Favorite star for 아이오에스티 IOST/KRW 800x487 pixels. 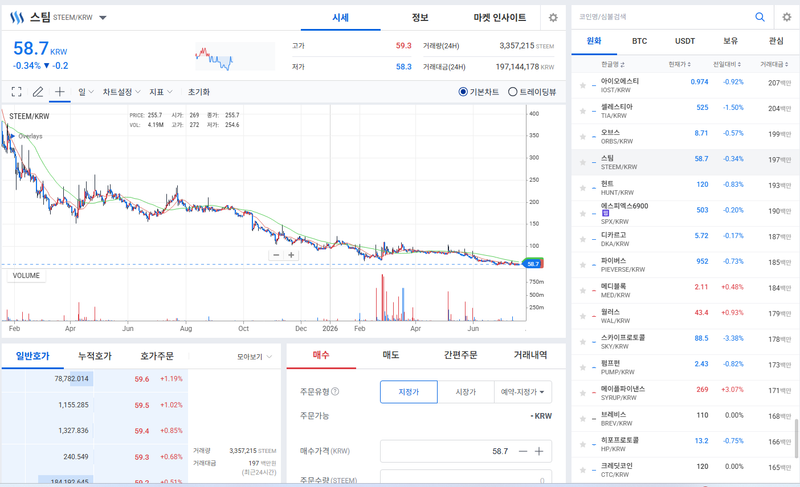point(583,86)
